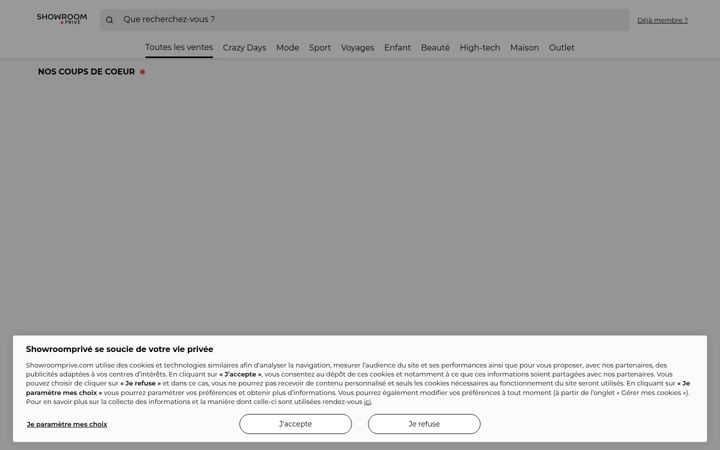Go to the Mode category
This screenshot has height=450, width=720.
[x=287, y=48]
